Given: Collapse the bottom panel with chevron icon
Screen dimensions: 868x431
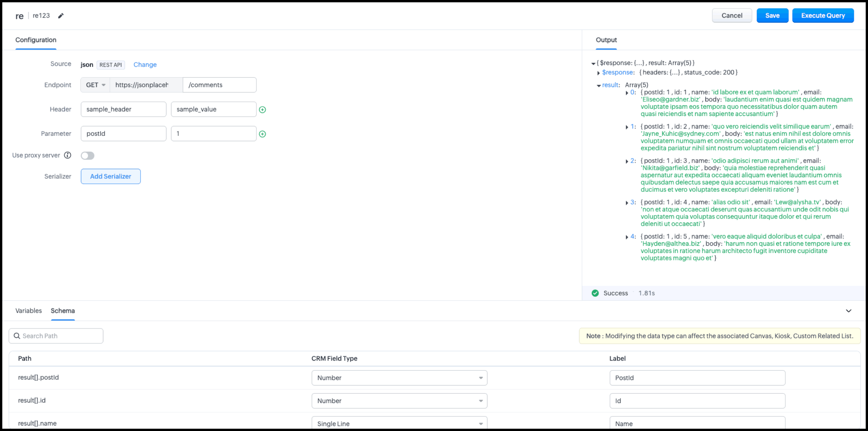Looking at the screenshot, I should pos(848,311).
